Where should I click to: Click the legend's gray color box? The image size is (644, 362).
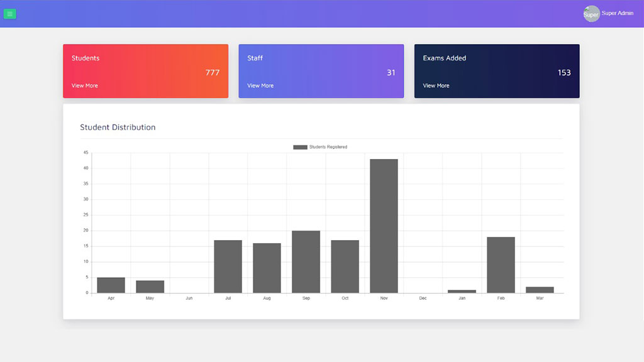pyautogui.click(x=300, y=147)
